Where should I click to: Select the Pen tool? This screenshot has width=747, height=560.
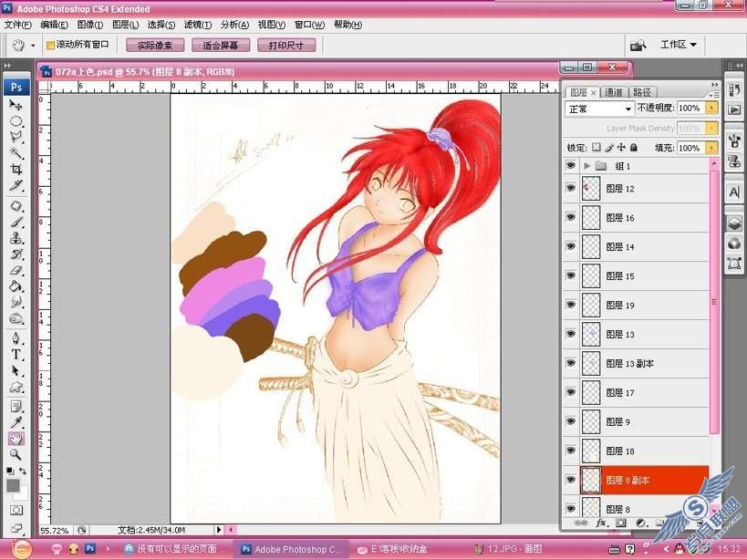pos(16,338)
